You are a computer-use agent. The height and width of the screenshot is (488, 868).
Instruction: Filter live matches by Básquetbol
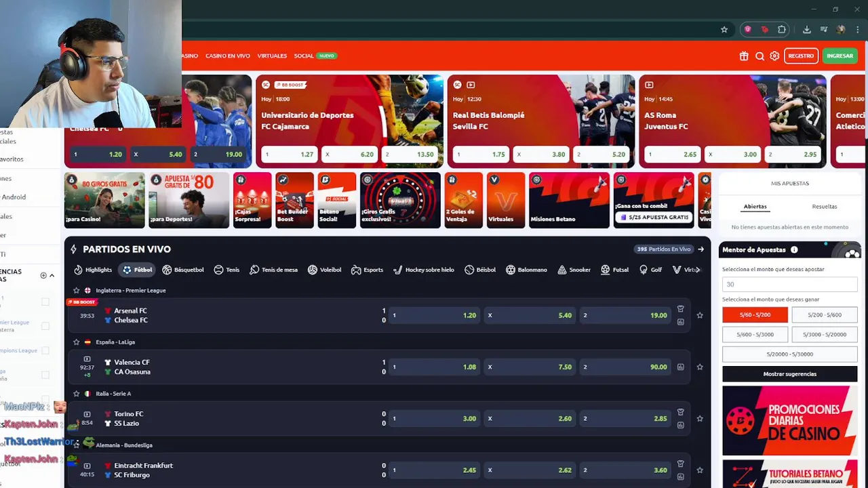point(183,270)
